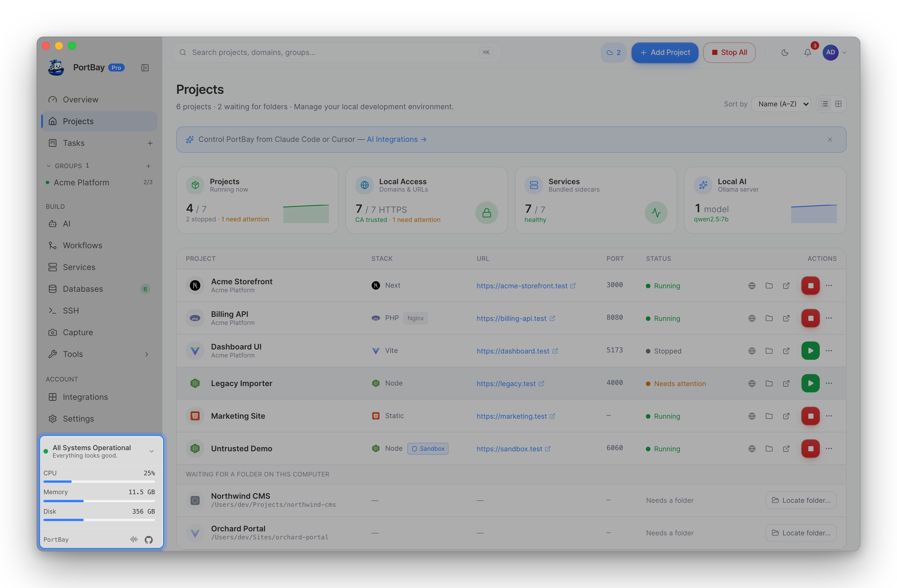Open Settings in sidebar
This screenshot has width=897, height=588.
99,419
